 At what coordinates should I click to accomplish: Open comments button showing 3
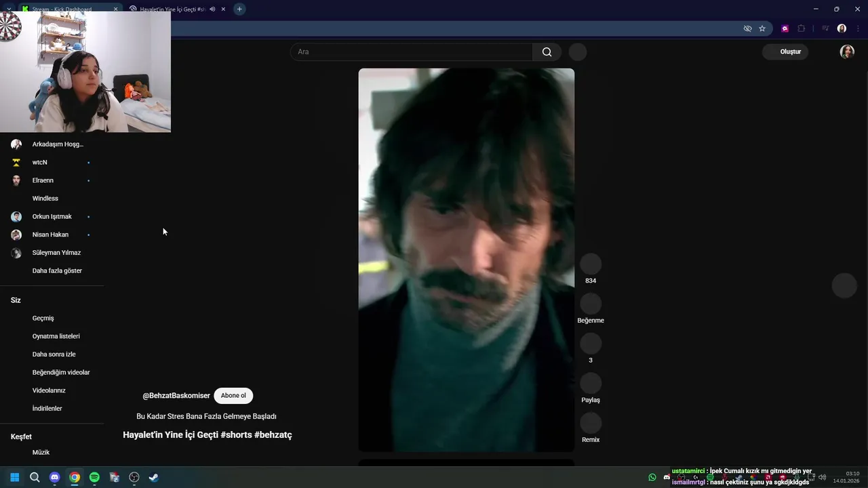[591, 344]
